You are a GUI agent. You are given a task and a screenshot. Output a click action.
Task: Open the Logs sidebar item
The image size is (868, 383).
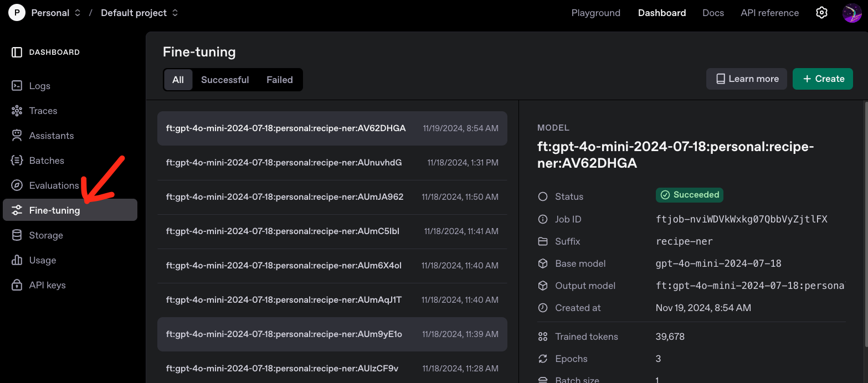pyautogui.click(x=70, y=86)
